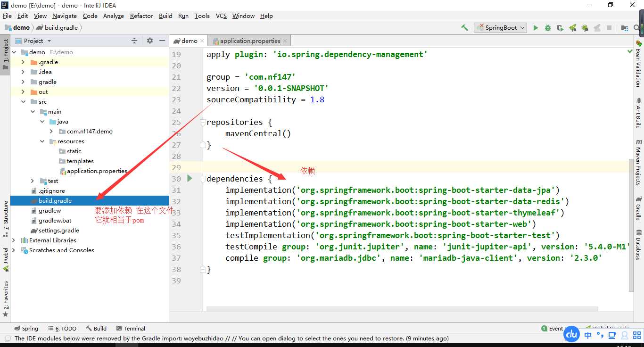Open the Navigate menu
Image resolution: width=644 pixels, height=347 pixels.
[x=65, y=16]
